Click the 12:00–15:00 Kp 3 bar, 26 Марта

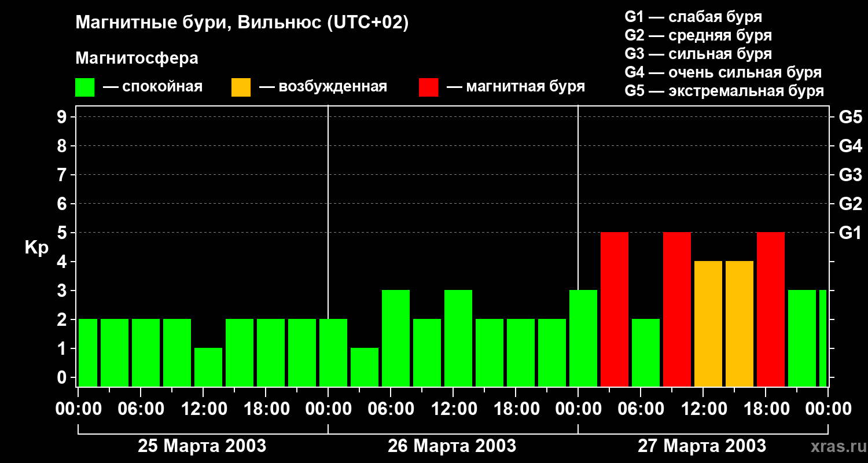click(x=458, y=338)
